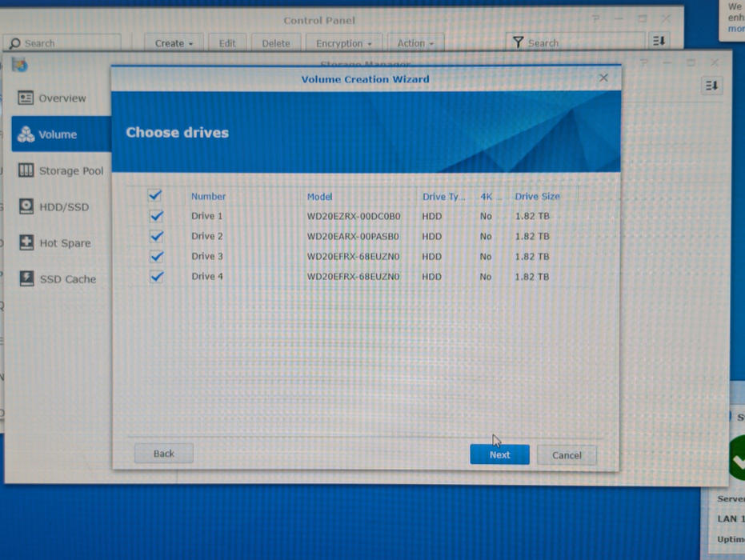745x560 pixels.
Task: Click the Next button in the wizard
Action: 499,454
